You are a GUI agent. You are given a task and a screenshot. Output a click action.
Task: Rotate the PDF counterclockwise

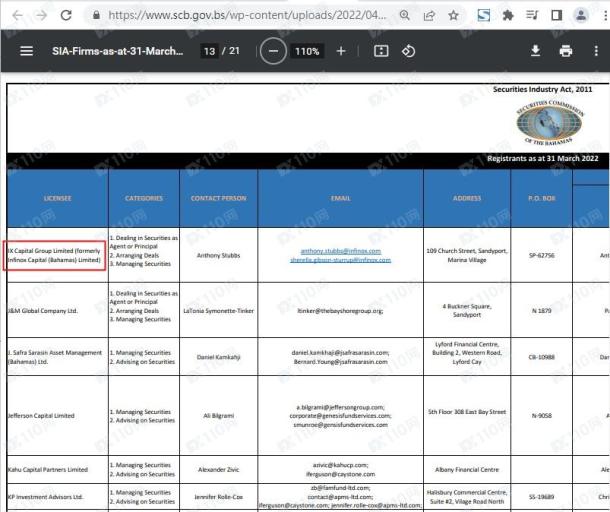point(408,51)
